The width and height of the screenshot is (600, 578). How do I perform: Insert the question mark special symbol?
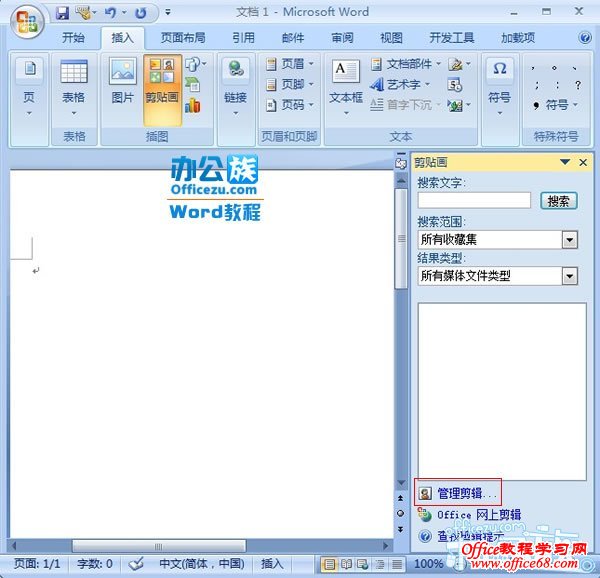(x=578, y=85)
